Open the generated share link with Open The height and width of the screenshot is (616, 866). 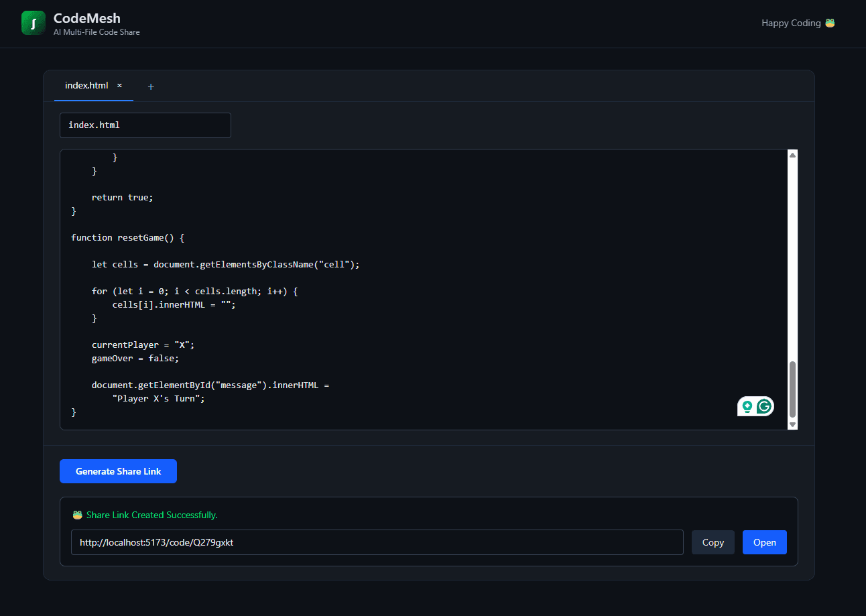(764, 542)
